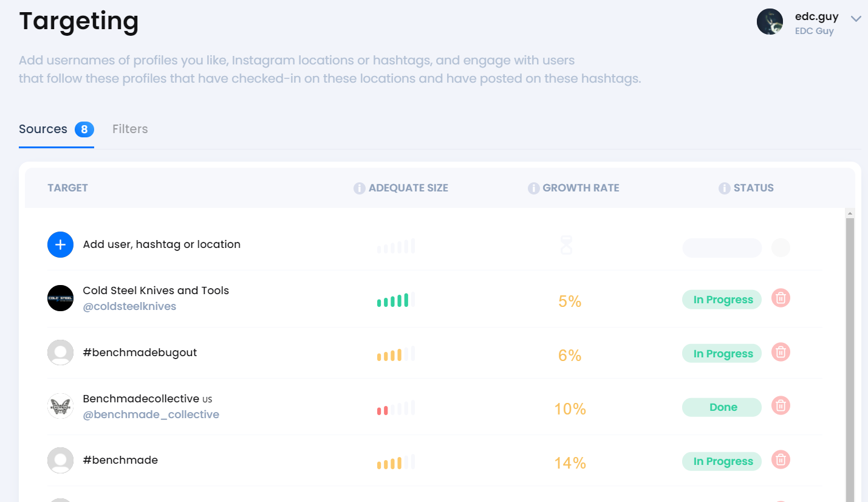
Task: Remove the Benchmadecollective source via trash icon
Action: [781, 405]
